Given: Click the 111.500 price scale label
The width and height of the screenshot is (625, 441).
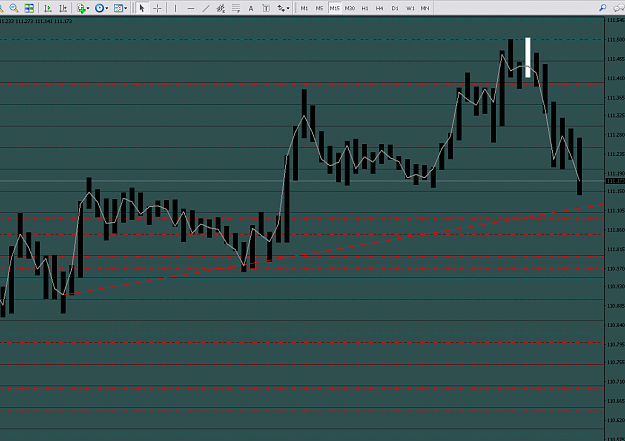Looking at the screenshot, I should (x=615, y=39).
